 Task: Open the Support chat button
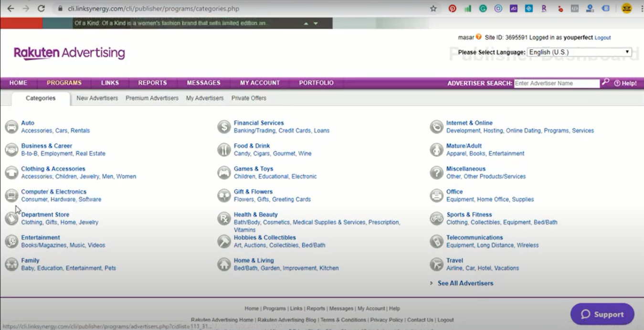[602, 314]
